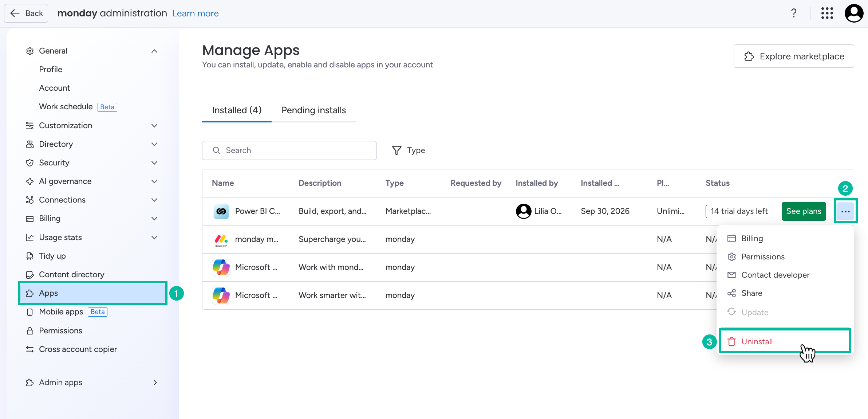The height and width of the screenshot is (419, 868).
Task: Open the apps grid switcher icon
Action: point(827,13)
